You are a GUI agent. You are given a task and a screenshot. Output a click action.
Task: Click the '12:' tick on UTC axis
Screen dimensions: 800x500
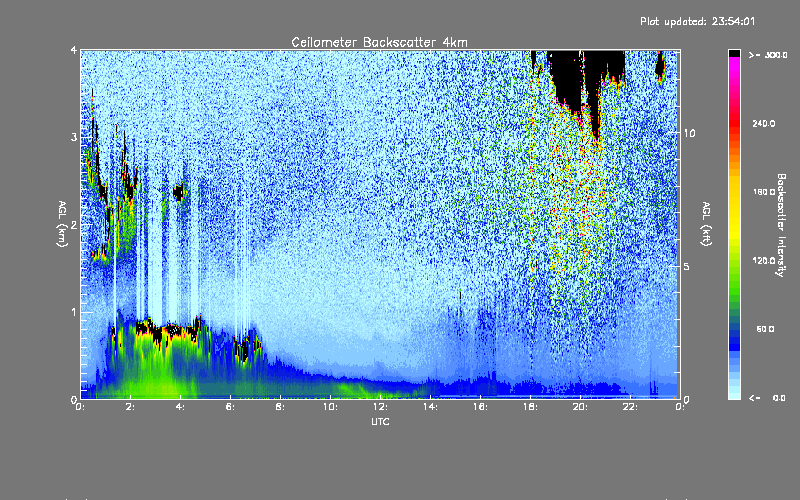380,407
